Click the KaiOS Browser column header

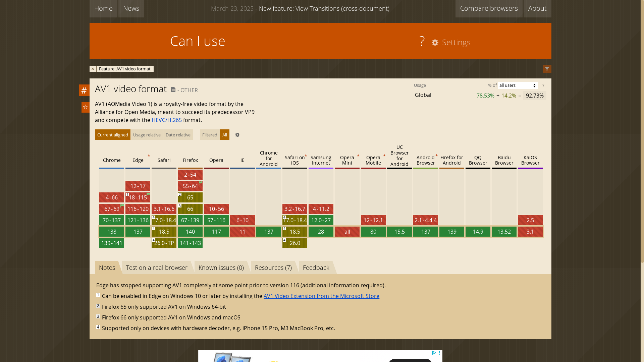530,160
